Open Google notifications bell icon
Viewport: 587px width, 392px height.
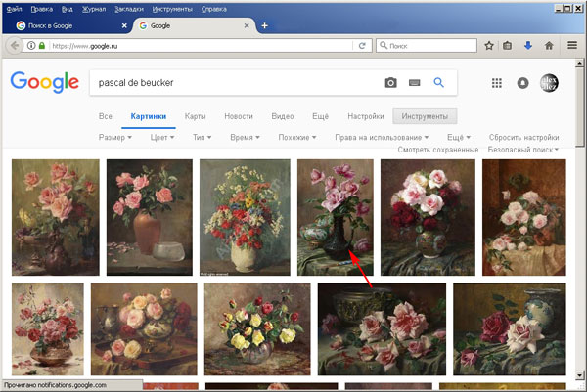523,83
